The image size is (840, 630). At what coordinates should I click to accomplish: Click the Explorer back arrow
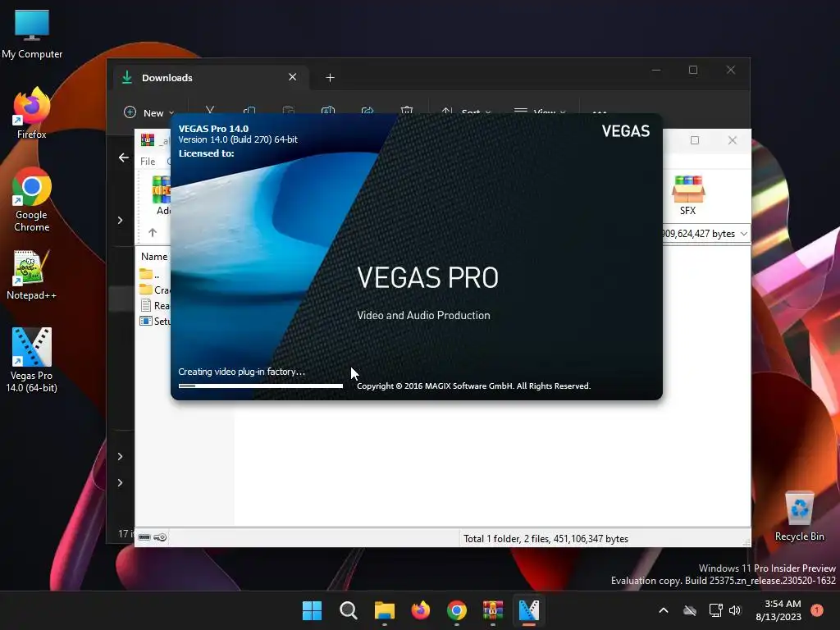tap(124, 157)
